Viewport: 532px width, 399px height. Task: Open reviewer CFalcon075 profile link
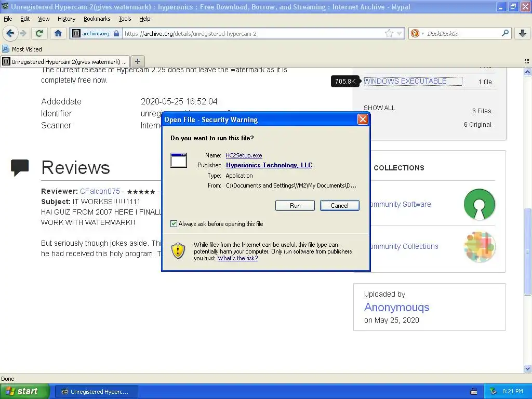point(100,191)
